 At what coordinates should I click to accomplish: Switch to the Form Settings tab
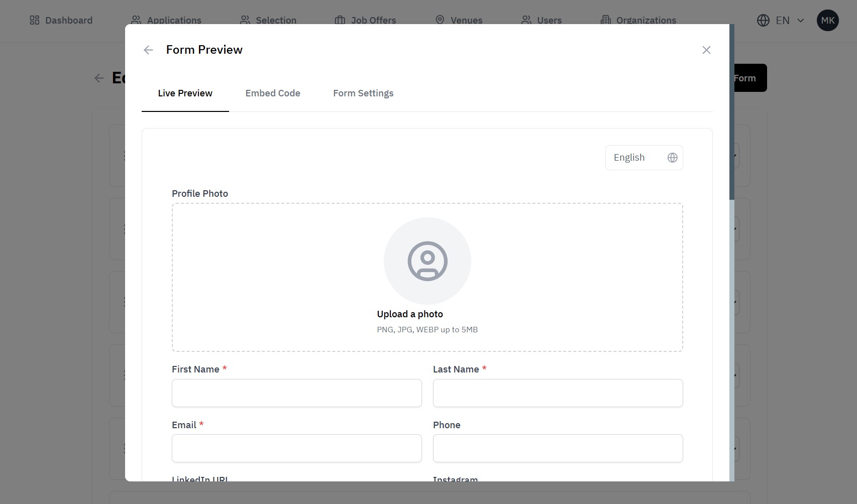[x=363, y=93]
